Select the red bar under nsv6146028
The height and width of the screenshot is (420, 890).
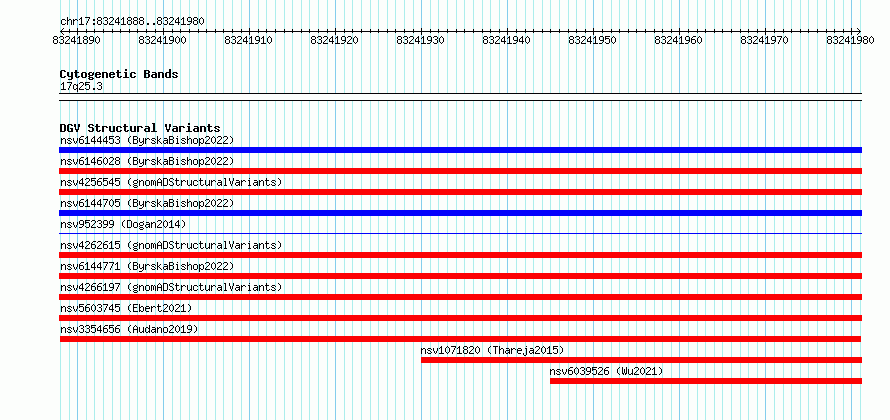pos(460,171)
